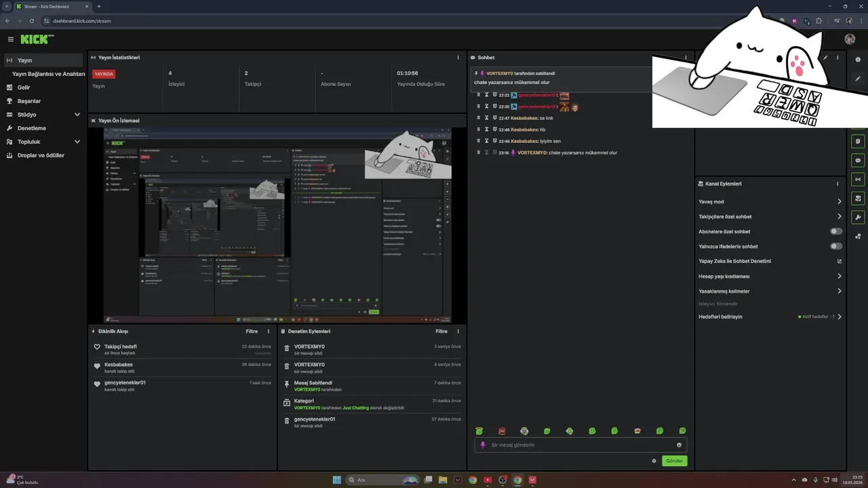This screenshot has height=488, width=868.
Task: Click username Kesbabakes in 'sa knk' message
Action: [x=524, y=118]
